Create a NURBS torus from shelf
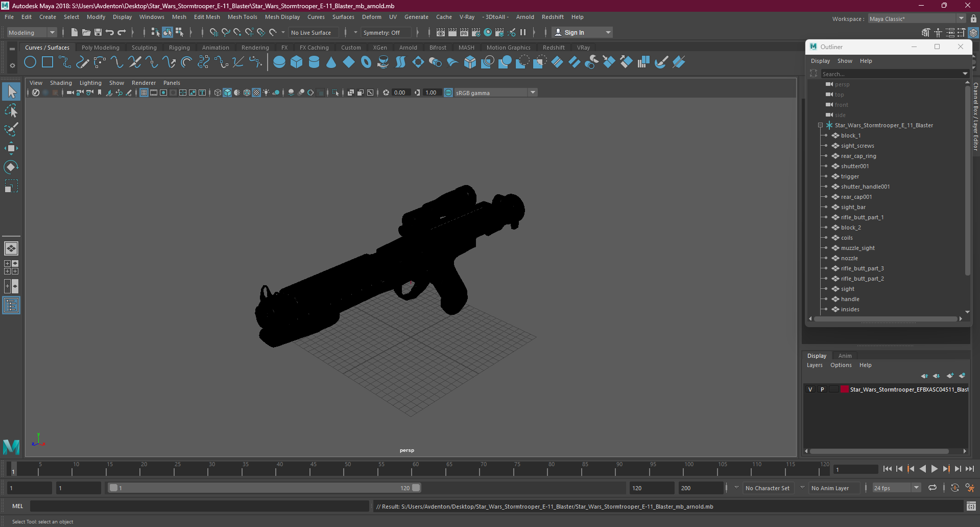 pyautogui.click(x=366, y=62)
